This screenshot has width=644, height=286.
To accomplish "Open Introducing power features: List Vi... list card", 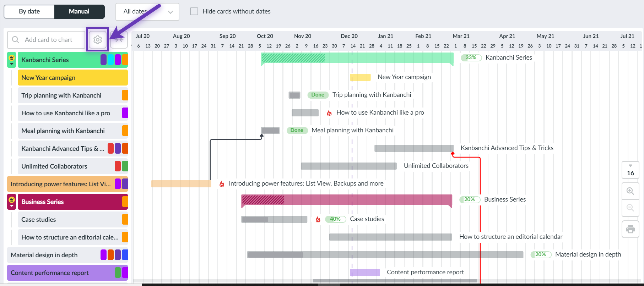I will tap(67, 184).
